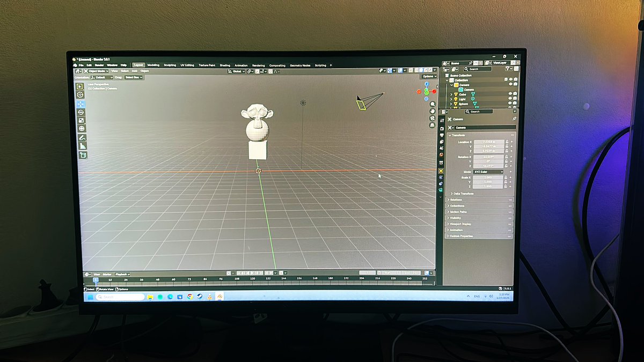
Task: Click the Location X value field
Action: coord(489,142)
